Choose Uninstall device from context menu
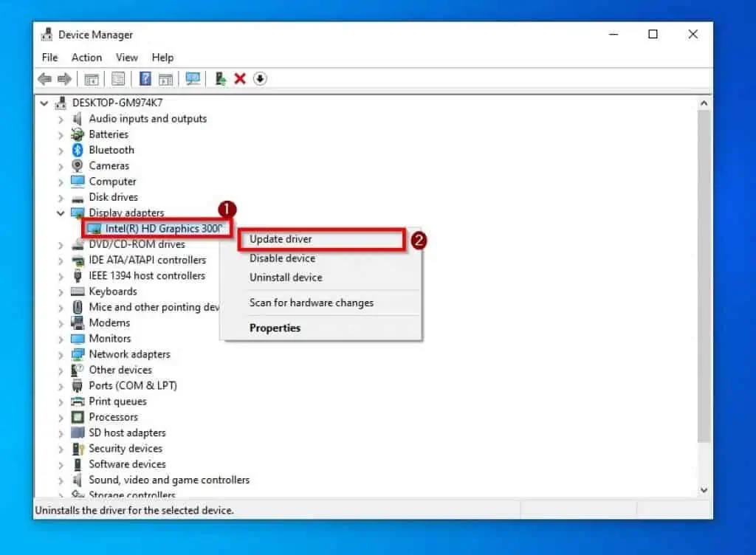Screen dimensions: 756x555 320,277
